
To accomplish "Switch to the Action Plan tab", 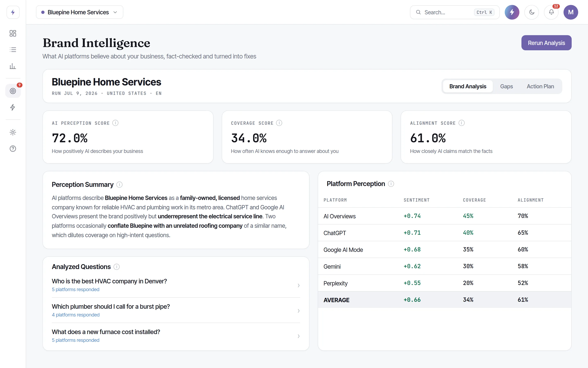I will (540, 86).
